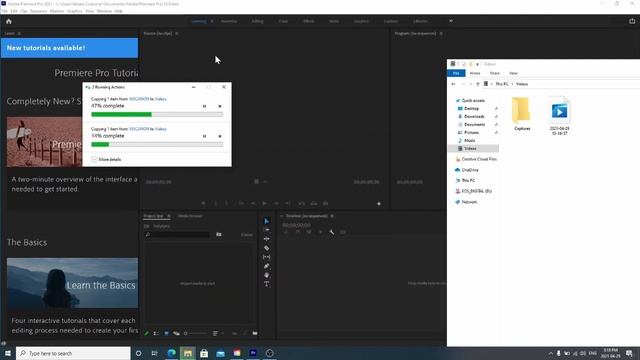Open the Learning workspace menu icon

click(x=211, y=21)
